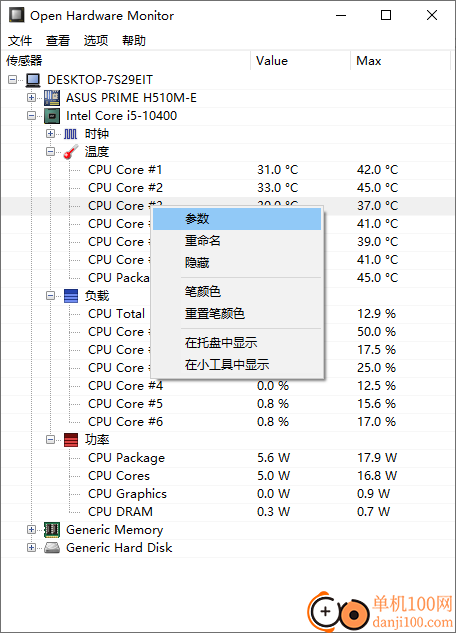456x633 pixels.
Task: Select the load CPU Core #4 row
Action: click(x=228, y=386)
